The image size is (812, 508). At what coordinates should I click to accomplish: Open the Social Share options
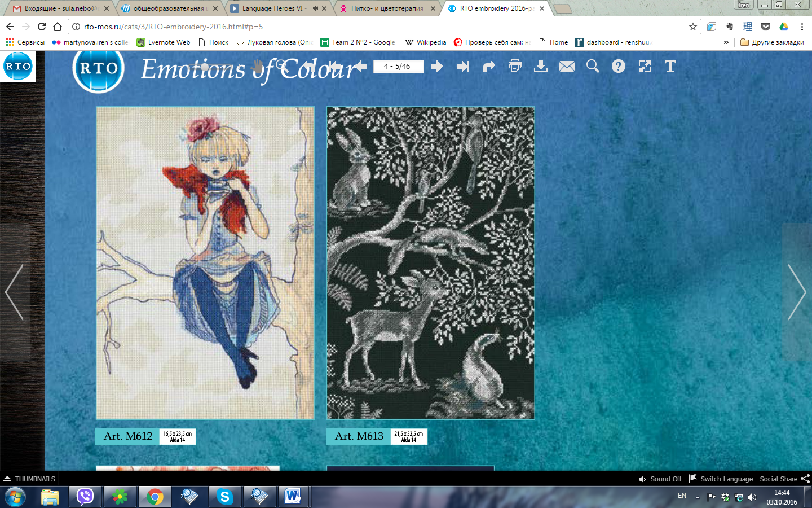tap(784, 479)
